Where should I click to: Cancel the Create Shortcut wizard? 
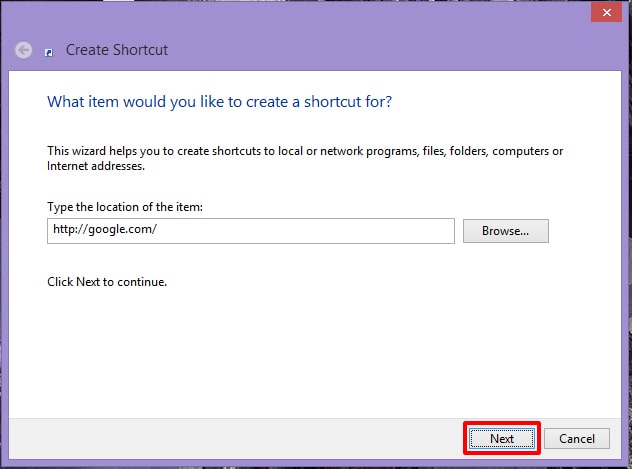[577, 438]
